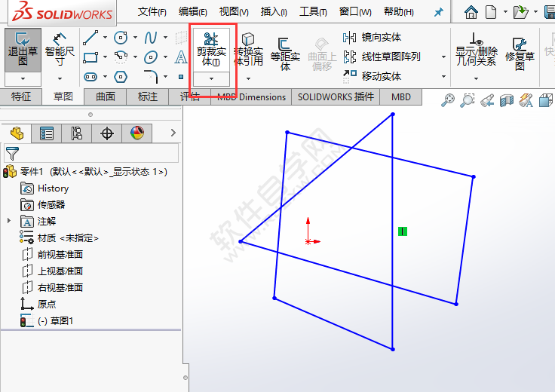This screenshot has width=555, height=392.
Task: Open dropdown arrow under Convert Entities
Action: pos(249,78)
